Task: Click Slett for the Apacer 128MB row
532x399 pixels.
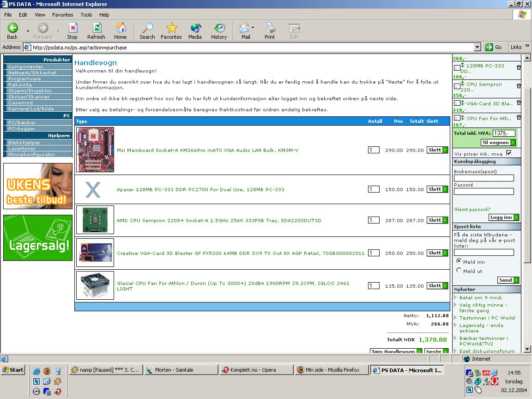Action: [437, 189]
